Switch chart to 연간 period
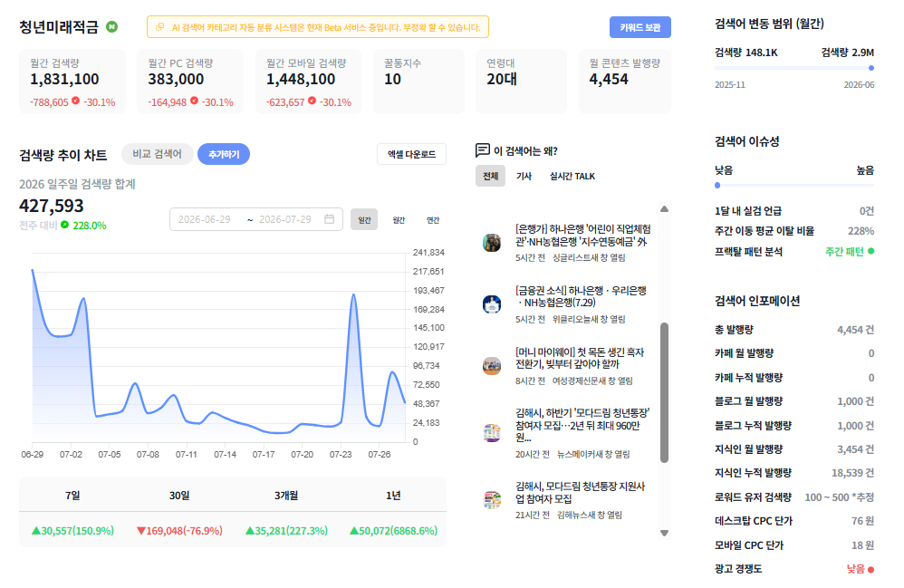This screenshot has width=904, height=588. [x=432, y=219]
